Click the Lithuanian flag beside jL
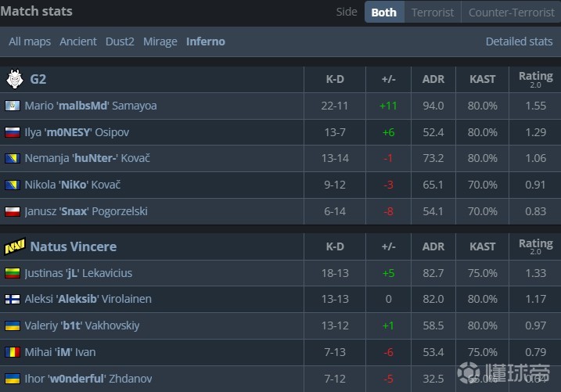 13,273
